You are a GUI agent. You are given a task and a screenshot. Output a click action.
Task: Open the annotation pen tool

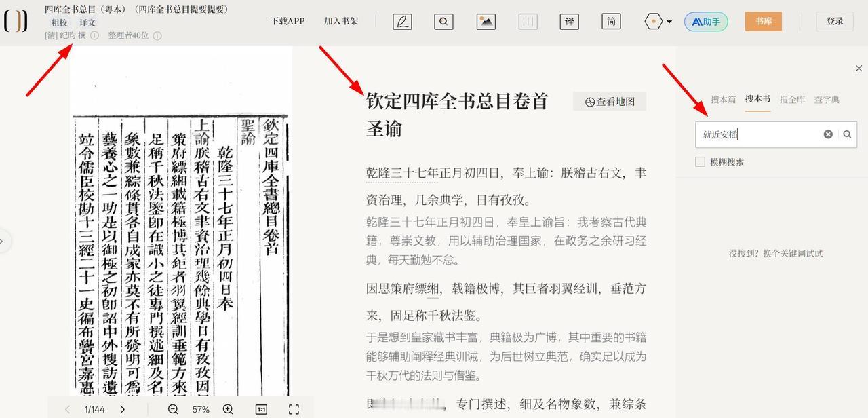click(402, 22)
